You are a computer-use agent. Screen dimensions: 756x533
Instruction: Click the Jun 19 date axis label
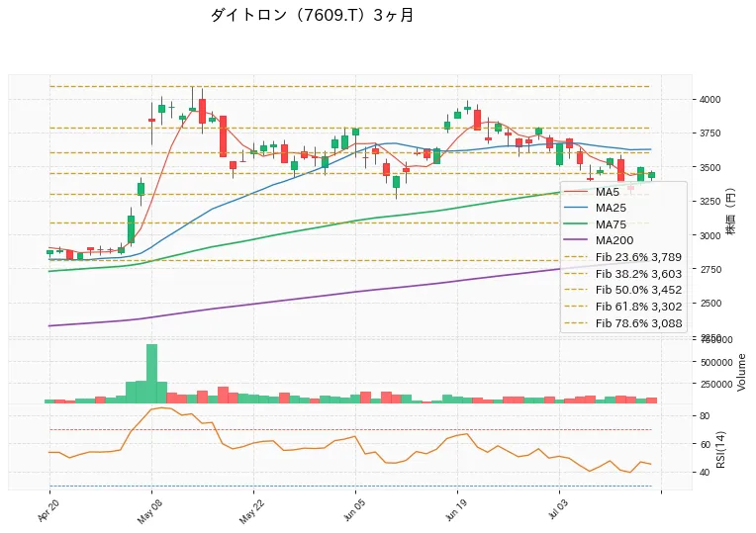[x=455, y=511]
